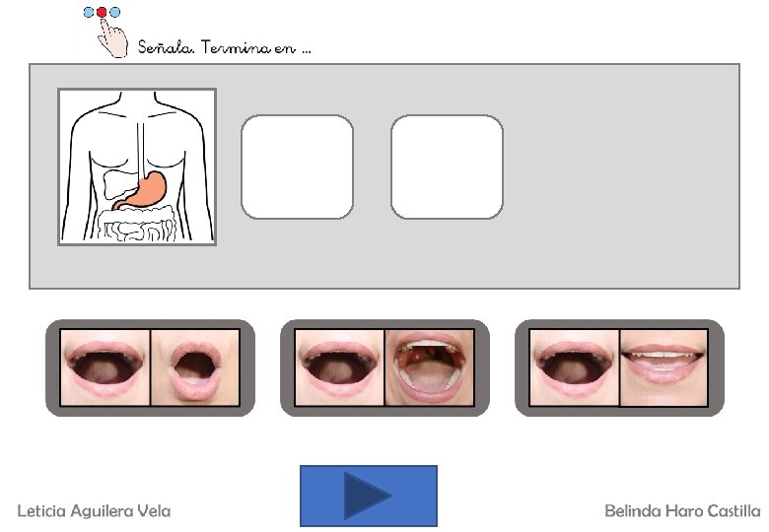
Task: Select the left mouth photo in the third card
Action: [x=575, y=367]
